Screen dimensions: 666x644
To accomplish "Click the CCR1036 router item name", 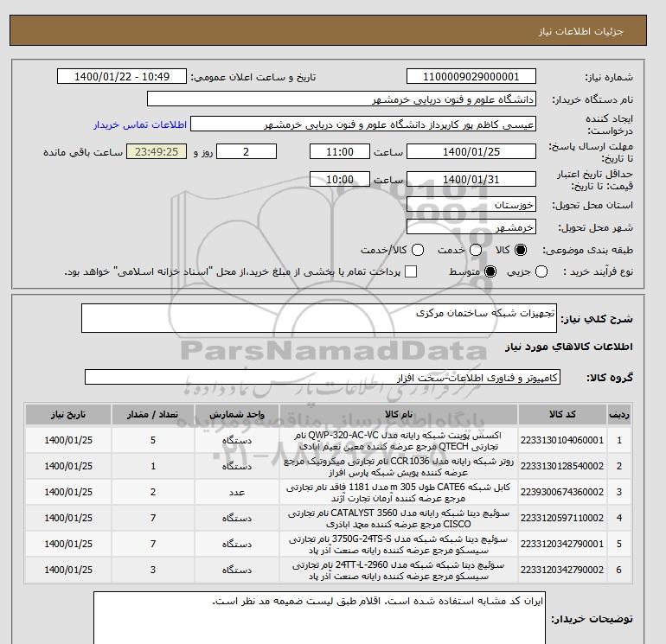I will click(x=399, y=467).
